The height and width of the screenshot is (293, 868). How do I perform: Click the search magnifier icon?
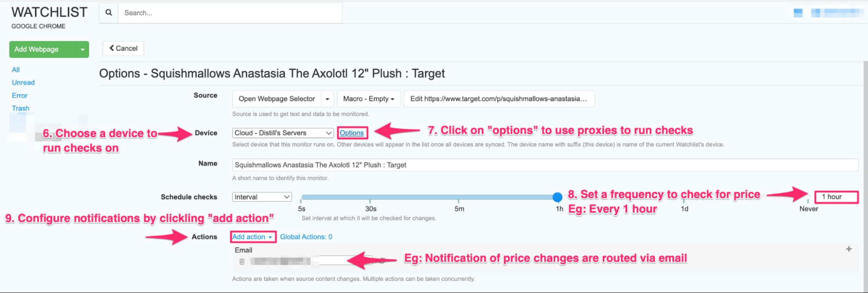tap(108, 13)
